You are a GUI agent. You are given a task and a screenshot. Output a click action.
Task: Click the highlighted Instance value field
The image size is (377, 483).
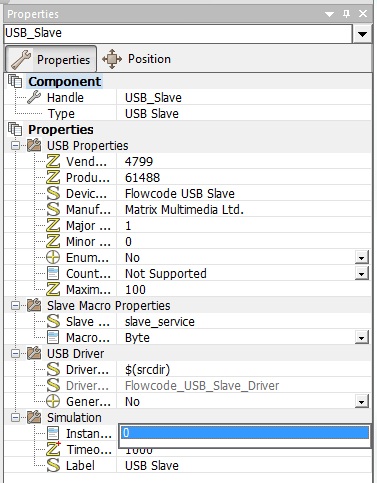point(245,433)
